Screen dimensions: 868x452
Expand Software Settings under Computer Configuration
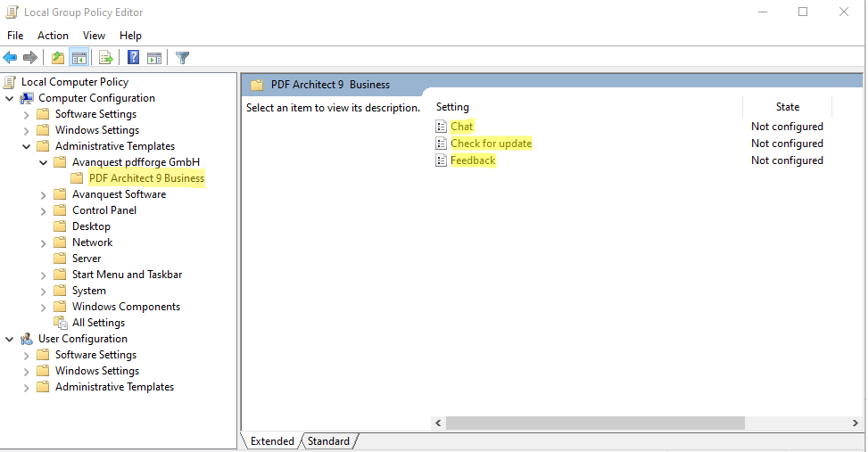click(26, 115)
